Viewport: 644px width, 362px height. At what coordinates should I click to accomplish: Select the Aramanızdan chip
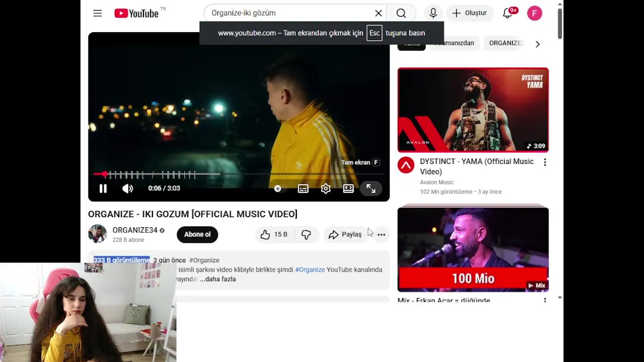(454, 43)
